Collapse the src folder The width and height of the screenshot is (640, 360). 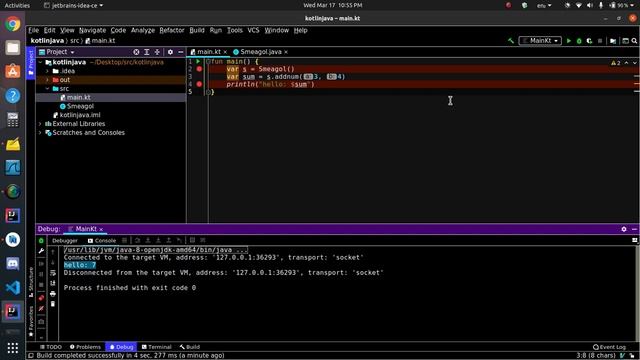click(x=47, y=89)
